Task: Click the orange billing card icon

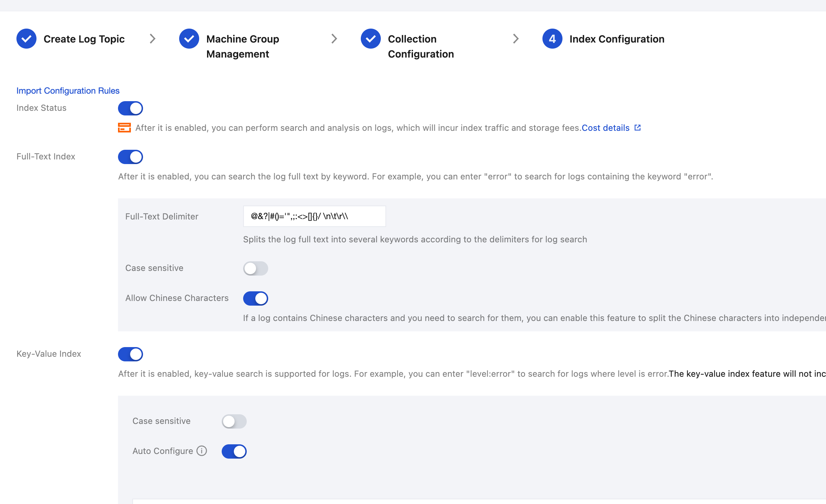Action: (x=124, y=128)
